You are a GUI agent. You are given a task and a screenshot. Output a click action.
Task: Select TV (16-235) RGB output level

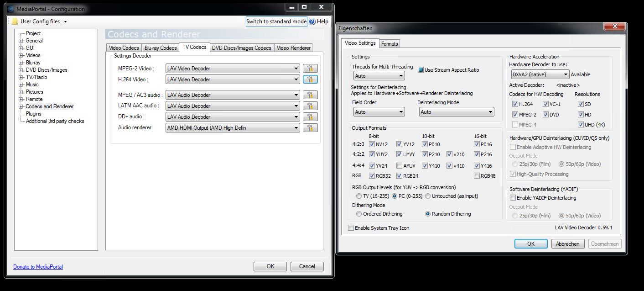click(x=359, y=196)
